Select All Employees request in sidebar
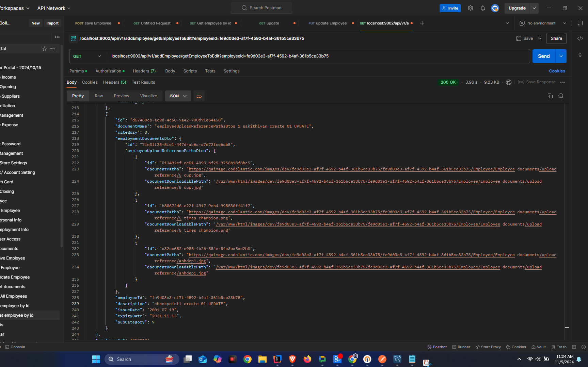The height and width of the screenshot is (367, 588). [14, 296]
